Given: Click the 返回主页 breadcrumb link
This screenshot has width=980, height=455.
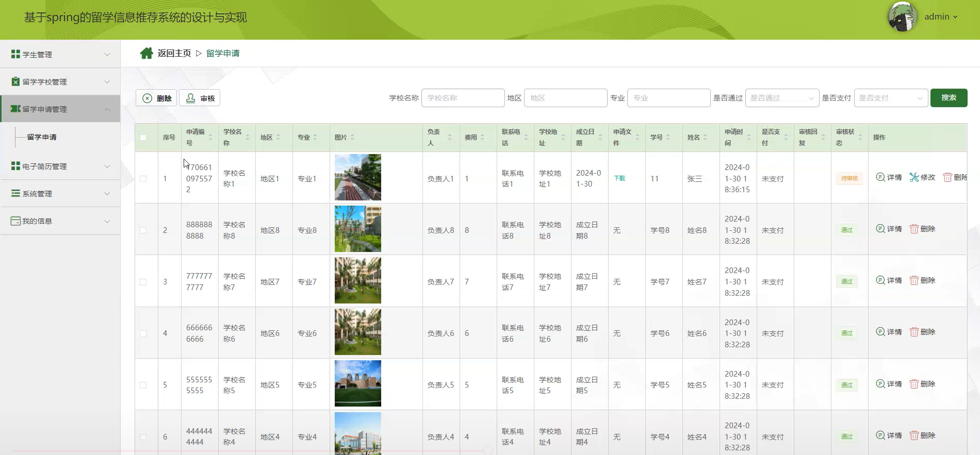Looking at the screenshot, I should click(x=174, y=53).
